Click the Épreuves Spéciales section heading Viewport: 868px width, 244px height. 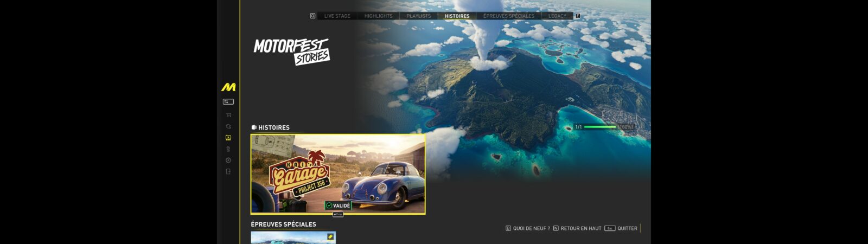pos(283,224)
